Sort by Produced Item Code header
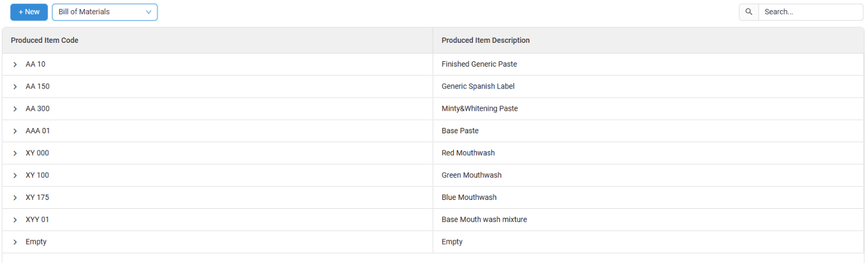The width and height of the screenshot is (868, 263). (x=45, y=40)
